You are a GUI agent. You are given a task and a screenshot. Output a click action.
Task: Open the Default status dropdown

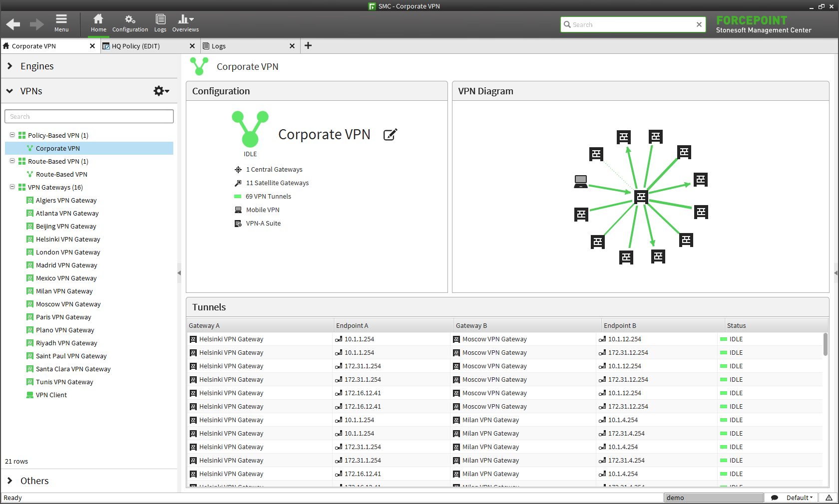coord(799,498)
